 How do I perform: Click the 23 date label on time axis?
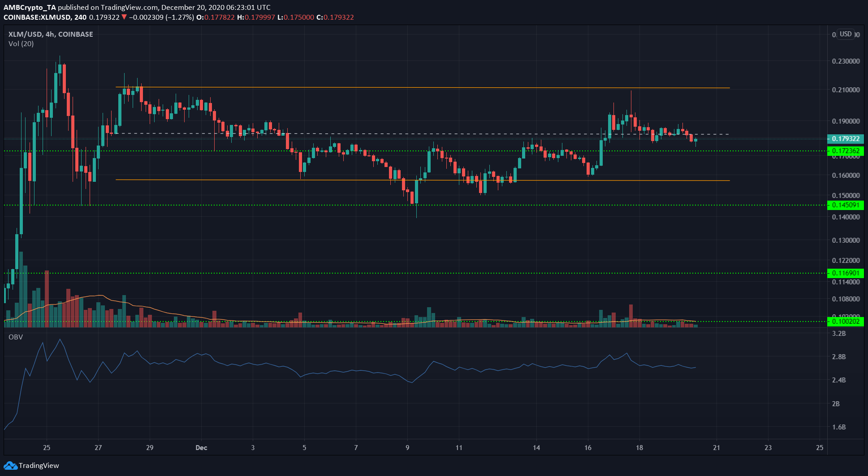click(x=768, y=448)
